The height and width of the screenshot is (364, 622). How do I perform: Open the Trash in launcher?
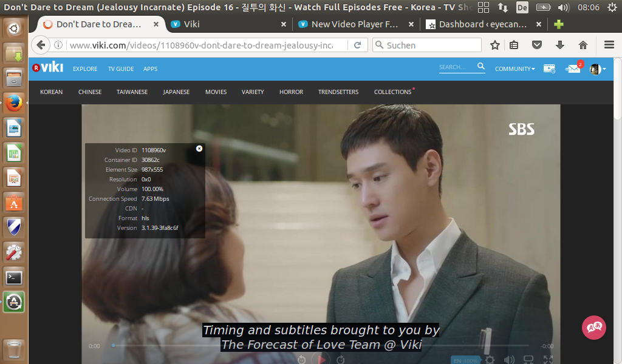[14, 349]
